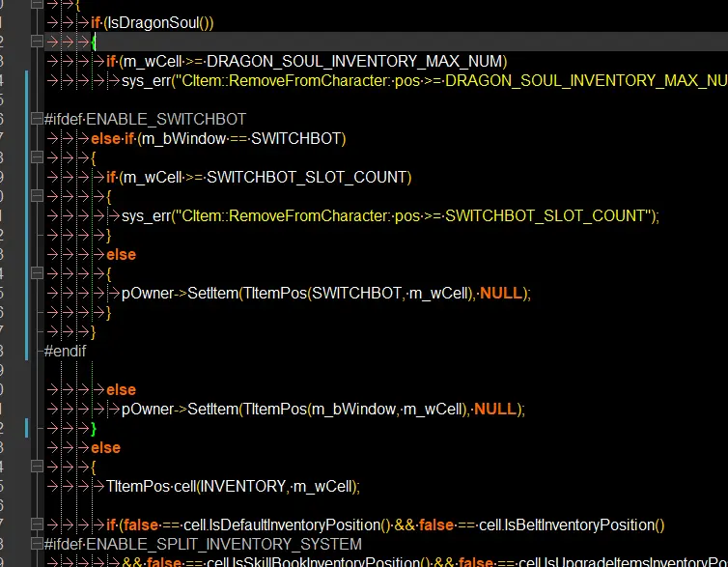Collapse brace block containing SWITCHBOT SetItem call

(x=36, y=273)
